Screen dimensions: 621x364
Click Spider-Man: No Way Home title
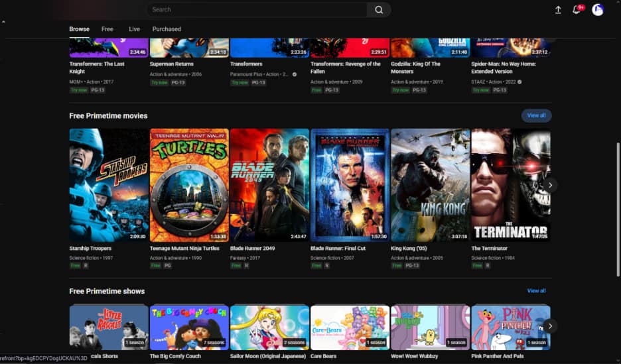504,68
